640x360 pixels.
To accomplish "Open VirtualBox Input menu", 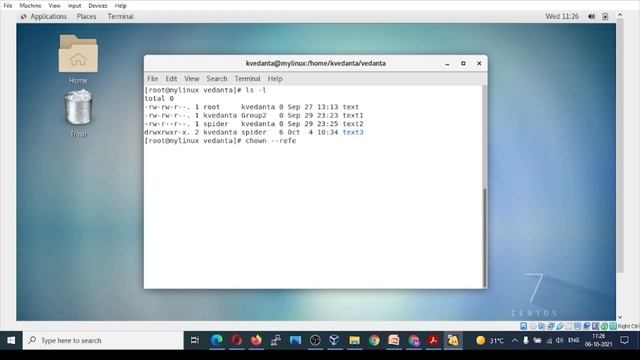I will click(x=74, y=6).
